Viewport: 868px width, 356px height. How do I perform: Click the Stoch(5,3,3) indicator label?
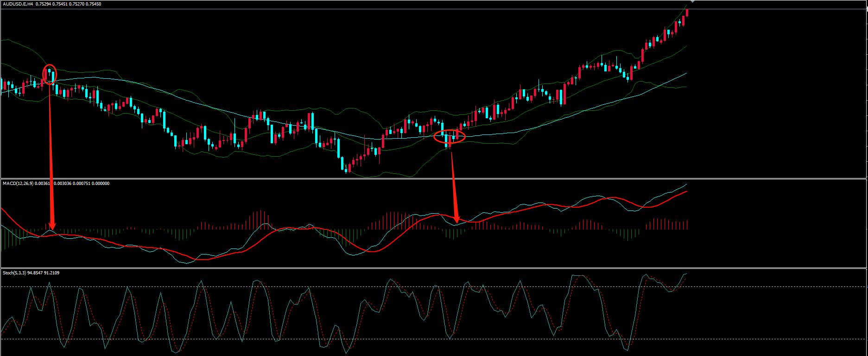point(14,273)
